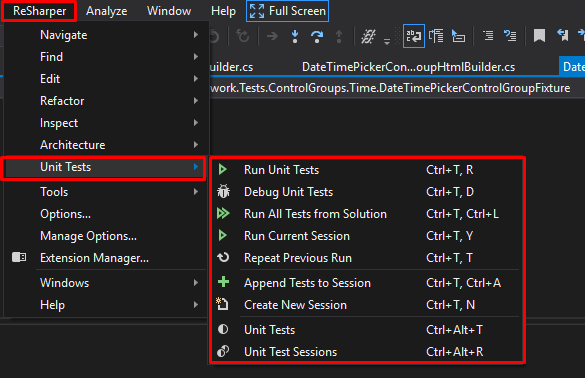
Task: Open ReSharper Options...
Action: pos(106,214)
